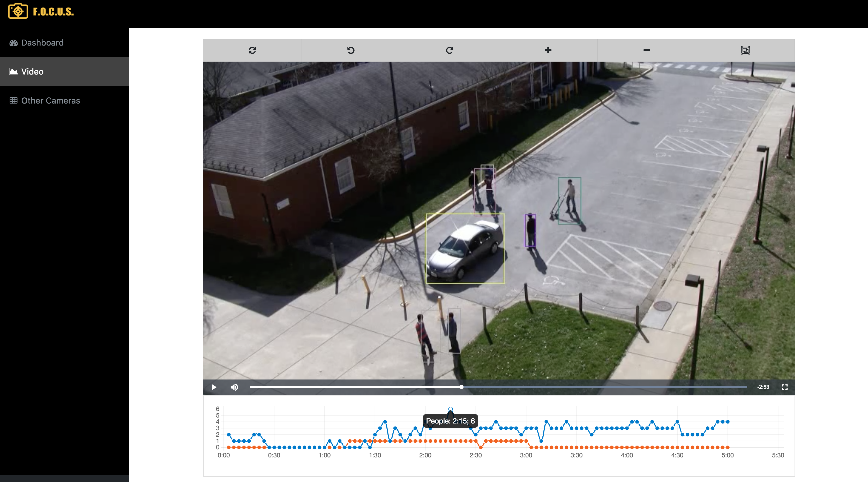Click the last blue data point at 5:00
This screenshot has height=482, width=868.
(728, 422)
